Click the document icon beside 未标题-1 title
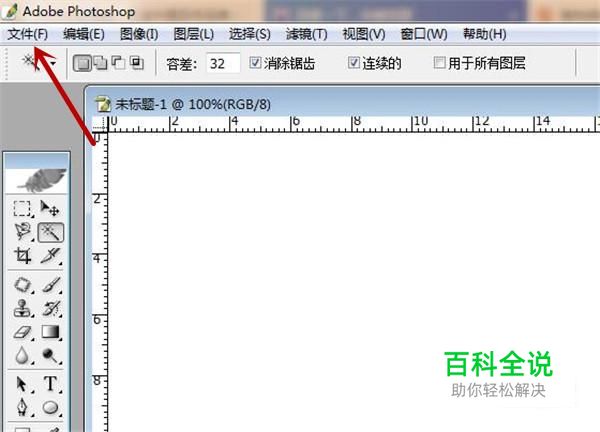Image resolution: width=600 pixels, height=432 pixels. (x=103, y=104)
